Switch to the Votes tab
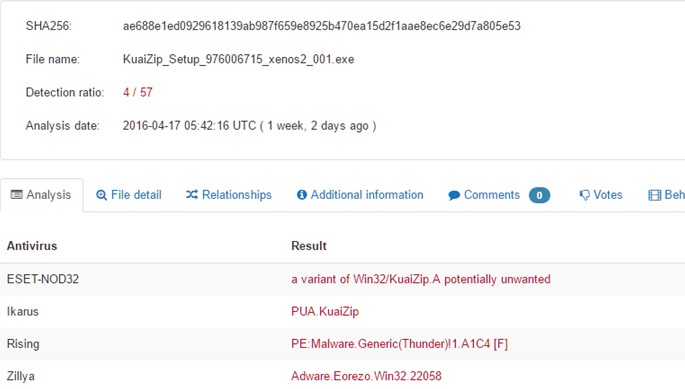This screenshot has width=685, height=389. [601, 195]
